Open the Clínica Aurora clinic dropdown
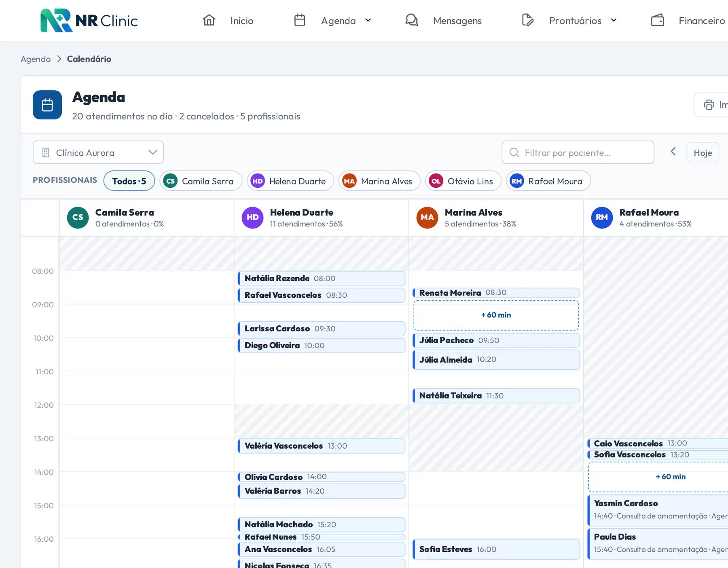Viewport: 728px width, 568px height. point(98,153)
